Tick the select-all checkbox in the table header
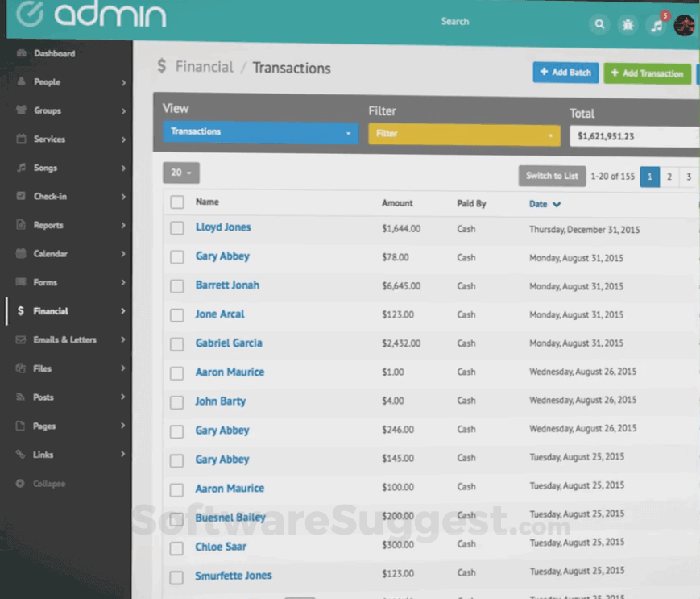The height and width of the screenshot is (599, 700). [x=176, y=202]
